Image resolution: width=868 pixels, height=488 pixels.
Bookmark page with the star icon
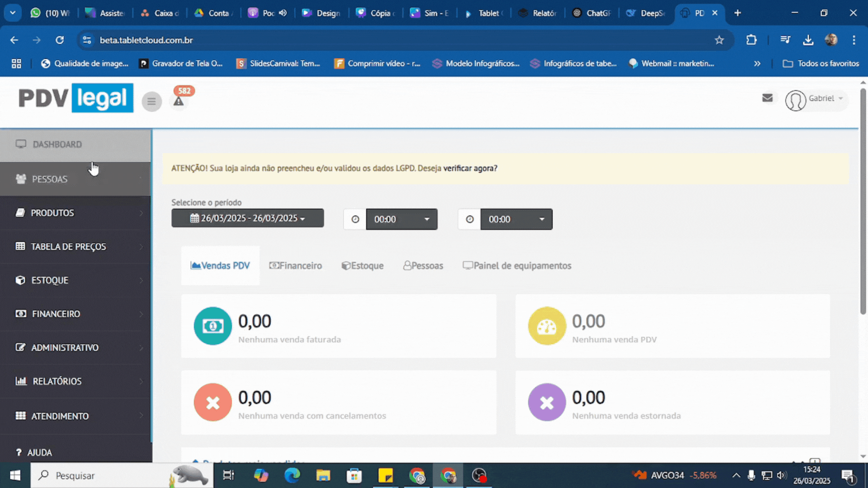pyautogui.click(x=719, y=40)
